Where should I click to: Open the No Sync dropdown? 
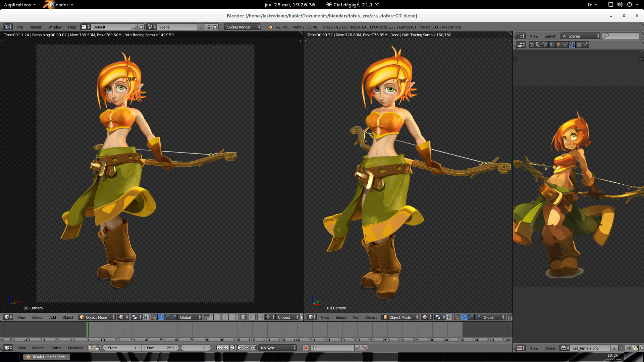pyautogui.click(x=278, y=348)
